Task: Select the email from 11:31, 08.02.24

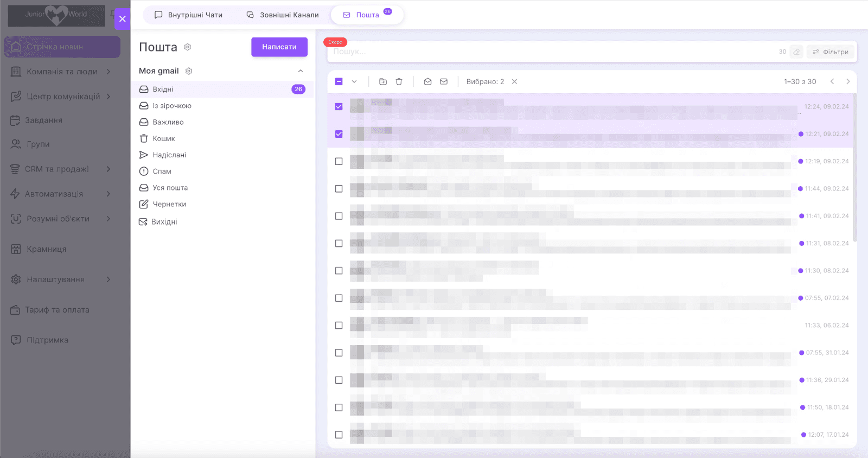Action: (339, 244)
